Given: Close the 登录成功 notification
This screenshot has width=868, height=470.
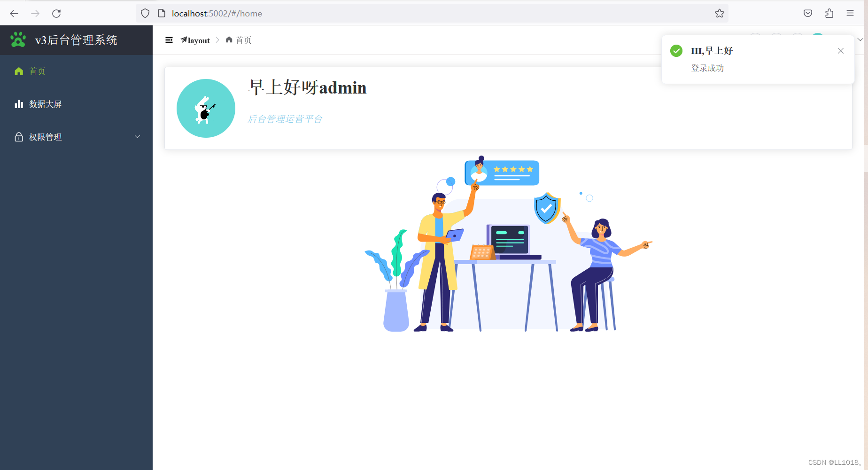Looking at the screenshot, I should click(841, 51).
